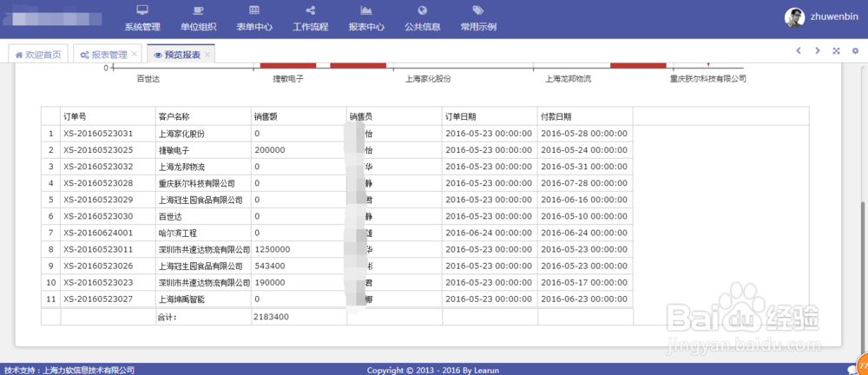The image size is (868, 375).
Task: Open 报表中心 chart icon
Action: (366, 10)
